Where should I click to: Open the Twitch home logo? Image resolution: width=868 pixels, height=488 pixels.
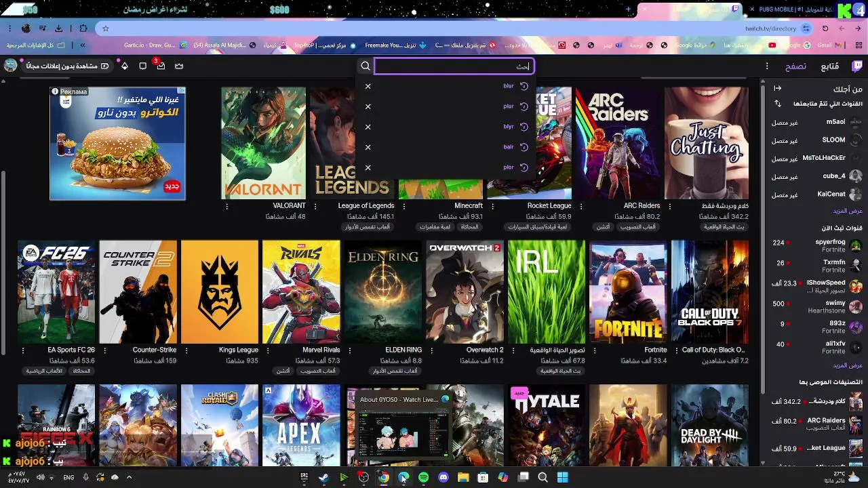tap(857, 66)
